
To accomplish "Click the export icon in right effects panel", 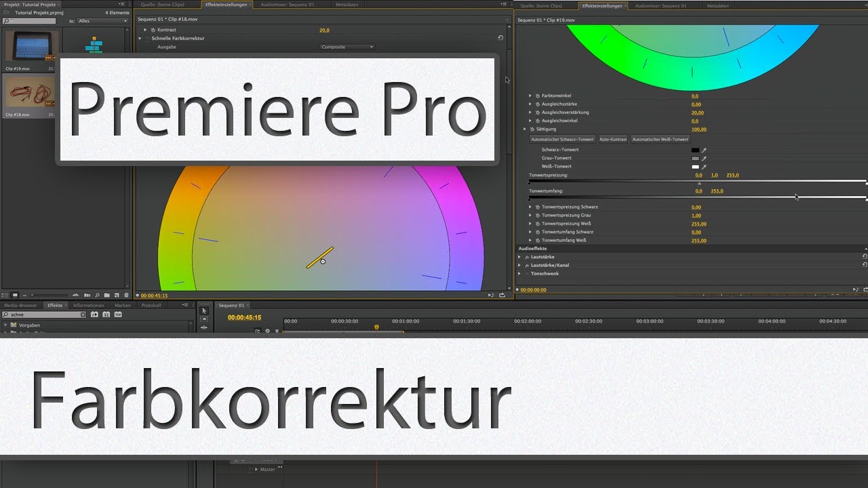I will click(865, 289).
